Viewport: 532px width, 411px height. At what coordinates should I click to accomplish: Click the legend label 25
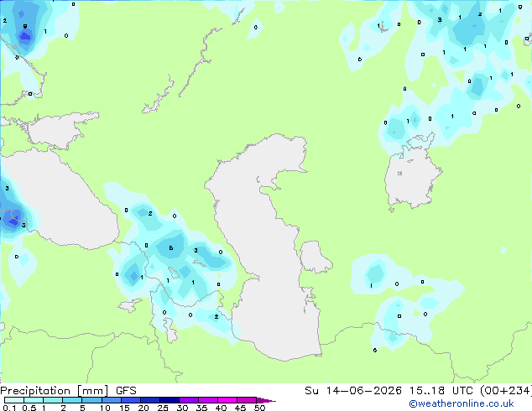[x=163, y=408]
